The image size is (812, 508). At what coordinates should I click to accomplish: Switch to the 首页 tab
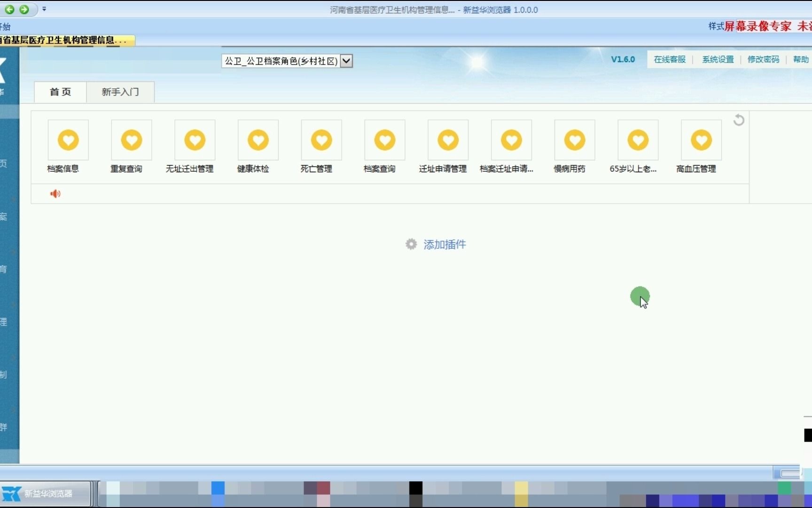[x=60, y=92]
